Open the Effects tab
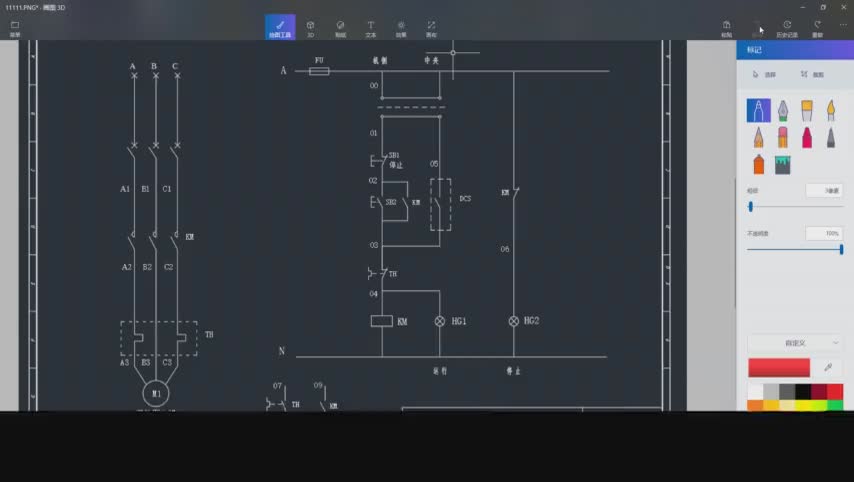 pos(401,28)
